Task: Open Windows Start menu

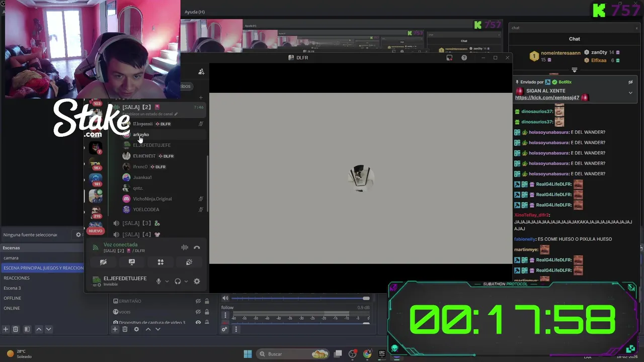Action: pos(248,354)
